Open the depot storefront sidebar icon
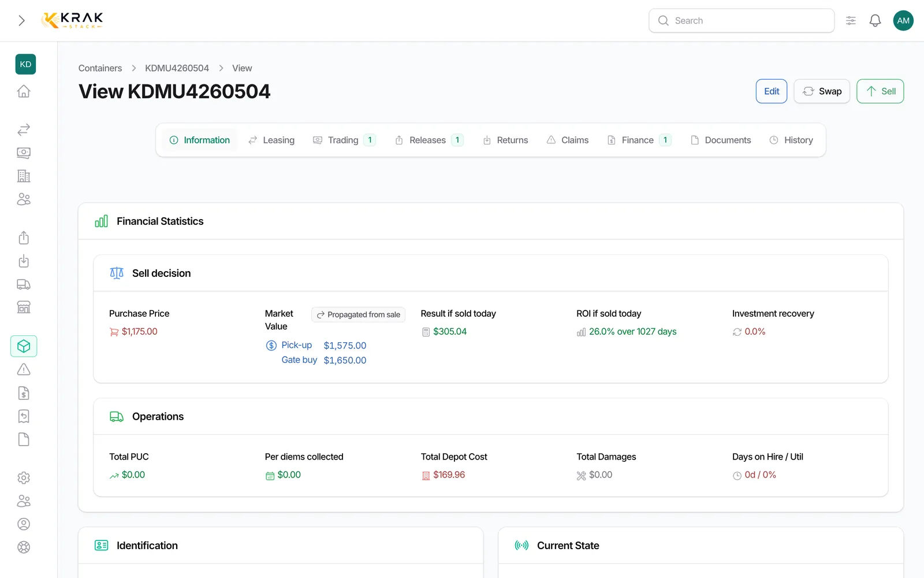The image size is (924, 578). pyautogui.click(x=24, y=307)
